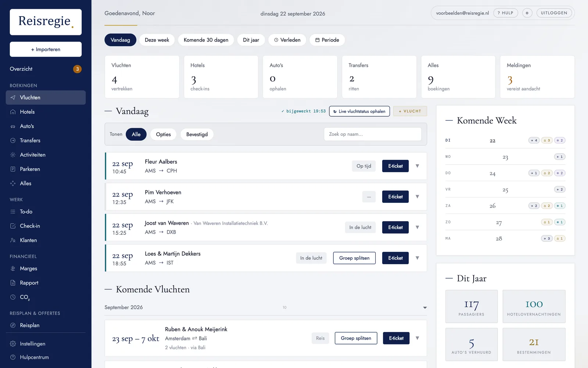Open the Hulpcentrum
Viewport: 588px width, 368px height.
pos(46,357)
